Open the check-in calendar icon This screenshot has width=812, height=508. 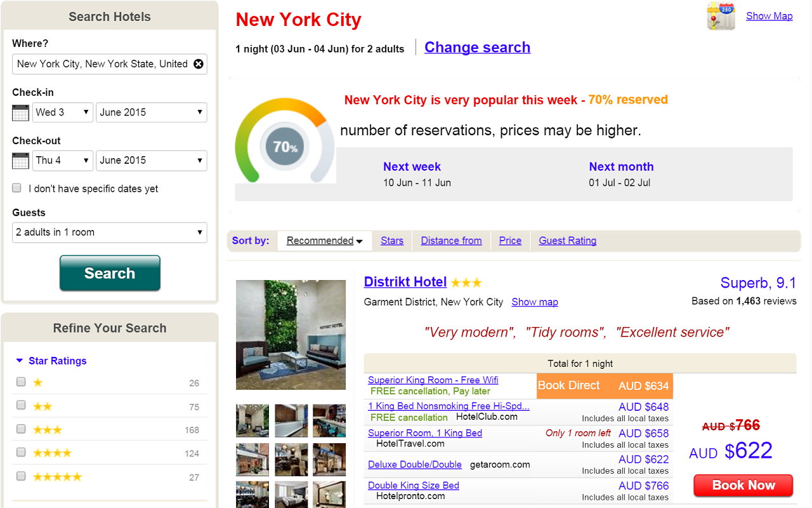click(20, 112)
